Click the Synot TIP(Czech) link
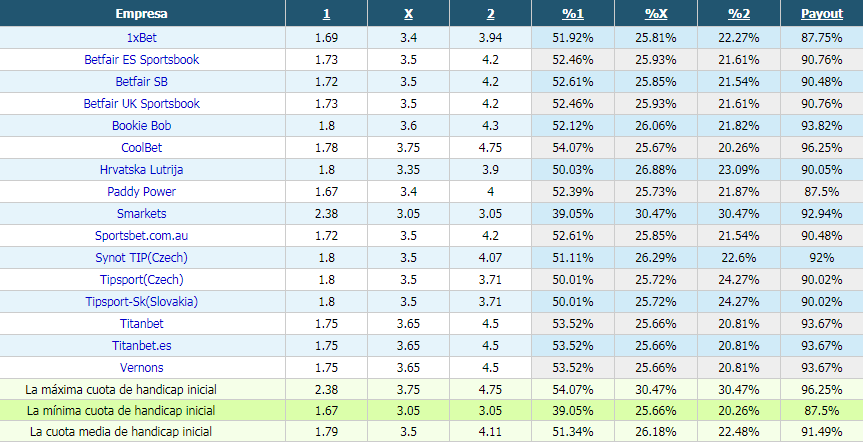 coord(141,258)
